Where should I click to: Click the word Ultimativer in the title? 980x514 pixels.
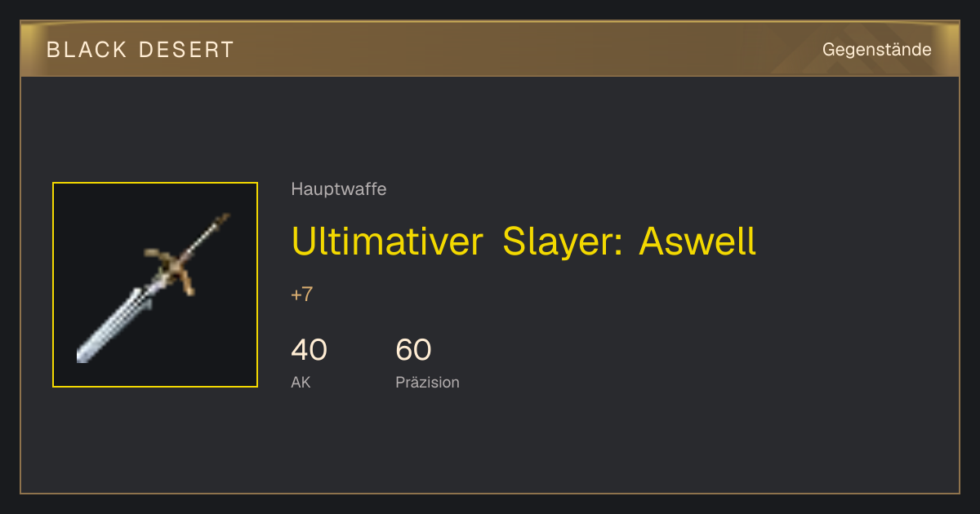387,241
